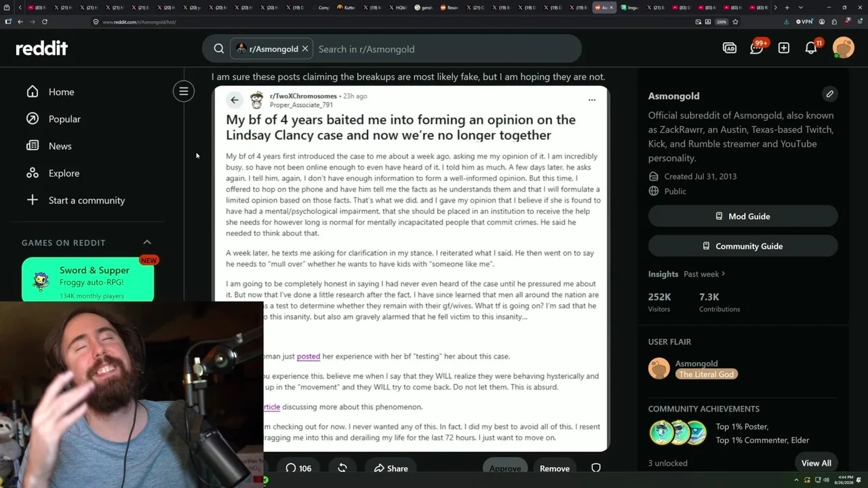The width and height of the screenshot is (868, 488).
Task: Switch to the Imgur browser tab
Action: point(631,7)
